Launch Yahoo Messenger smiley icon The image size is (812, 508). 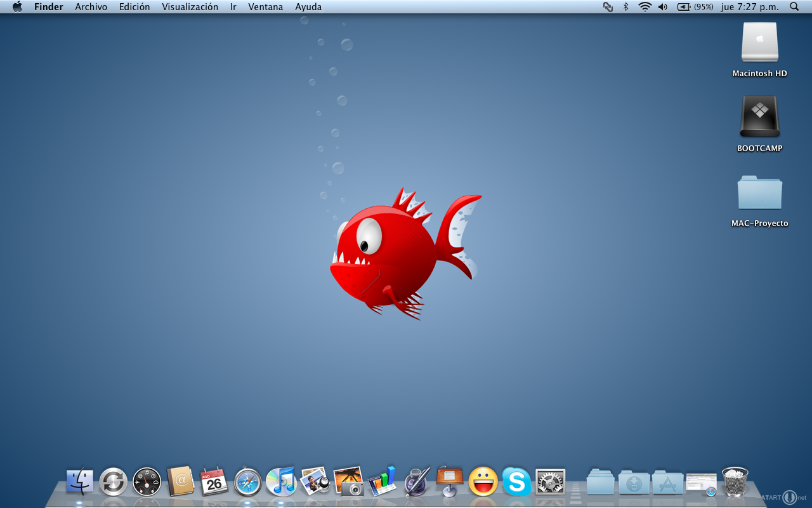pyautogui.click(x=483, y=481)
